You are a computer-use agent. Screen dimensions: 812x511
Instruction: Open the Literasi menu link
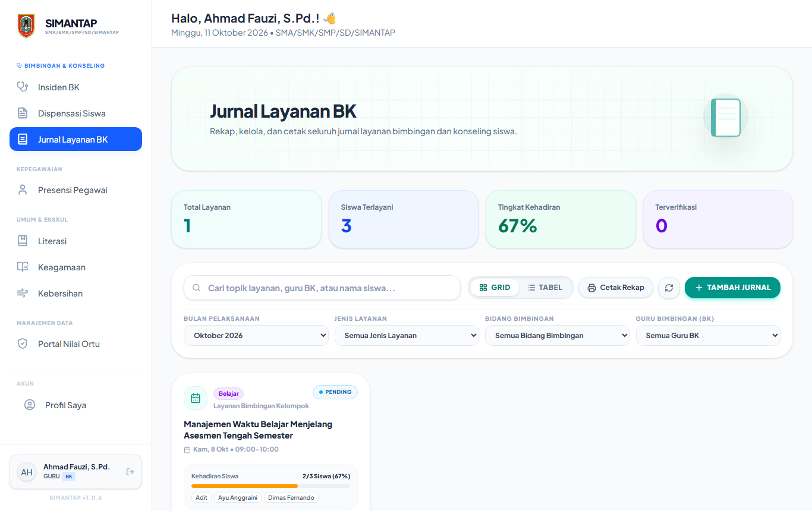tap(75, 241)
